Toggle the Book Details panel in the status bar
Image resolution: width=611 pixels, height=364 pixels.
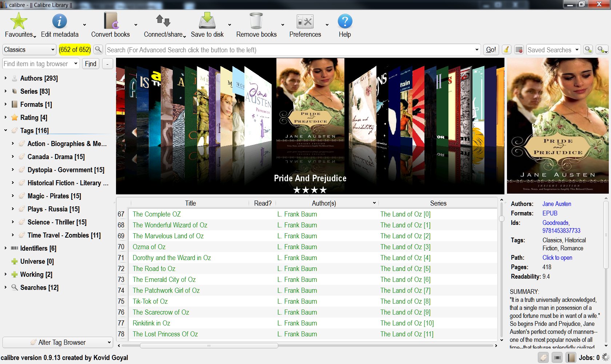click(x=571, y=358)
